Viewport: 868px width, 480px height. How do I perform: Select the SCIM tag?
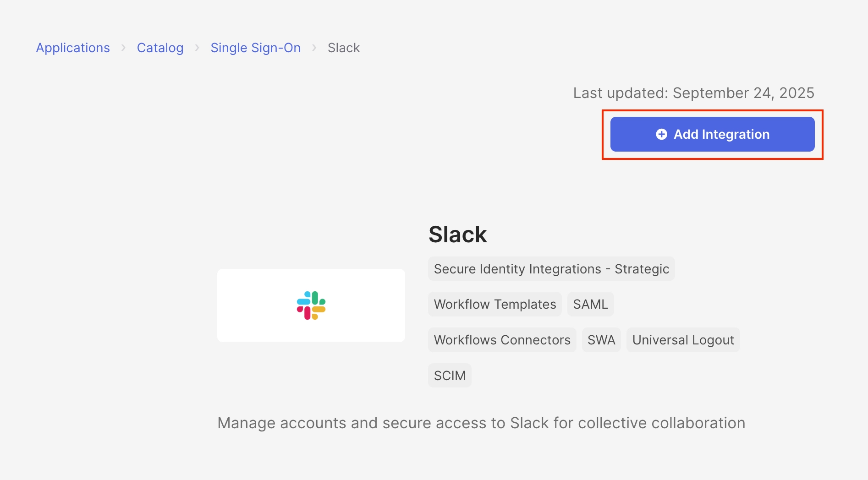pyautogui.click(x=450, y=376)
